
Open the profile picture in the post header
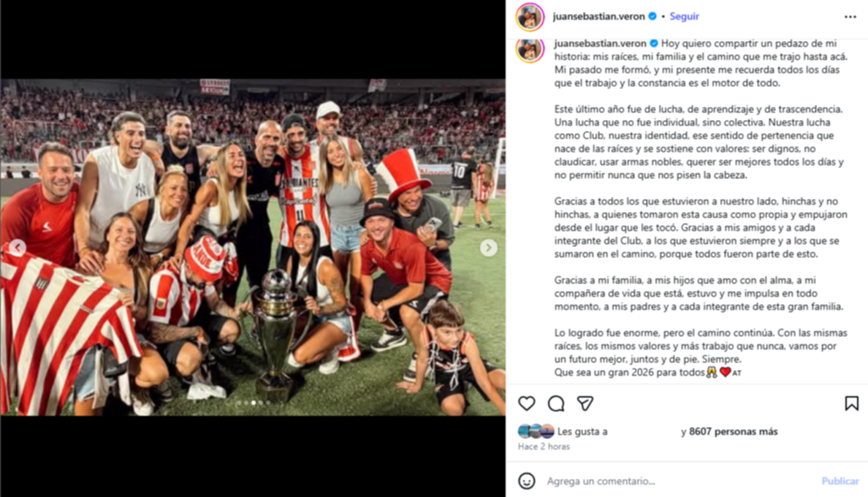coord(530,17)
